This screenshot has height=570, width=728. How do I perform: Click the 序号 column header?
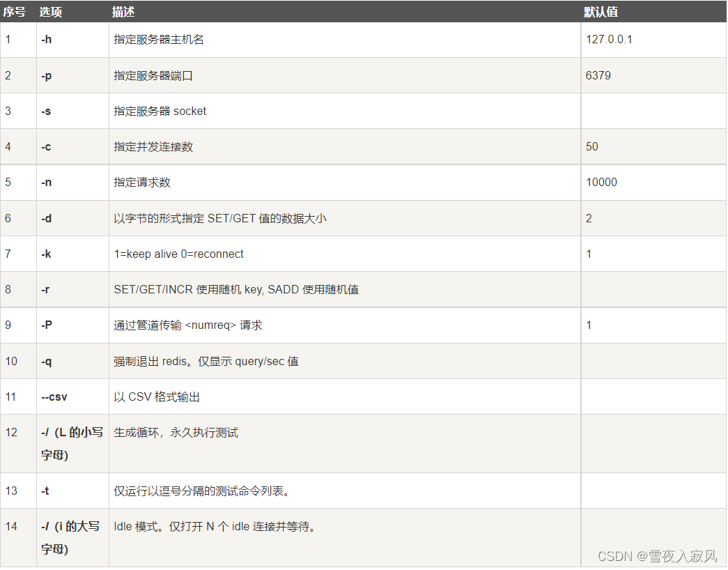[15, 12]
